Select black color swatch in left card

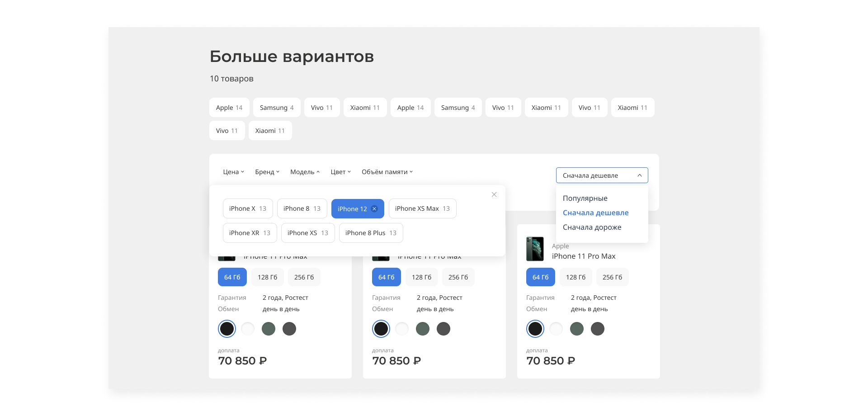coord(227,329)
